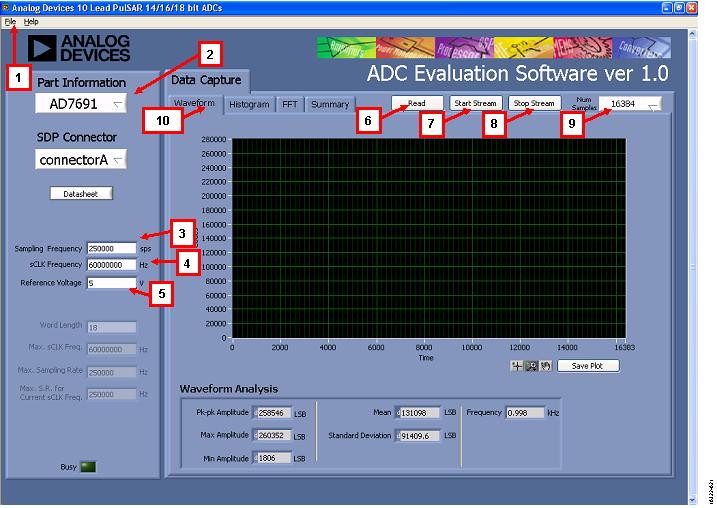Click the colorful product category banner
The height and width of the screenshot is (508, 717).
[494, 48]
